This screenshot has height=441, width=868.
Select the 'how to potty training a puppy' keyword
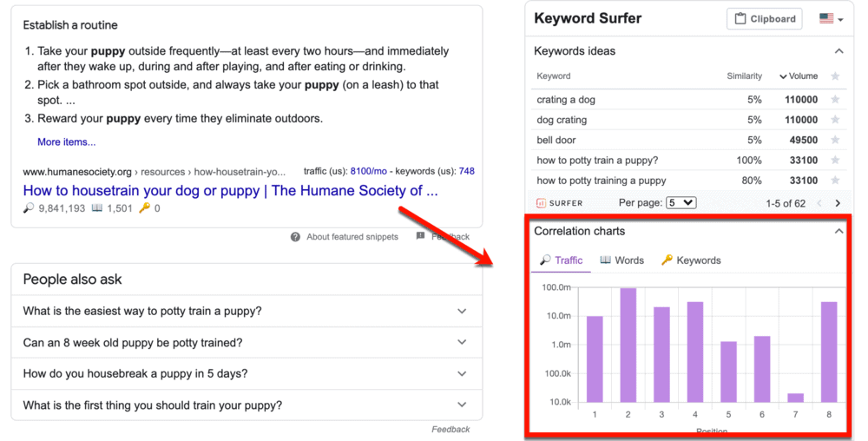coord(602,181)
